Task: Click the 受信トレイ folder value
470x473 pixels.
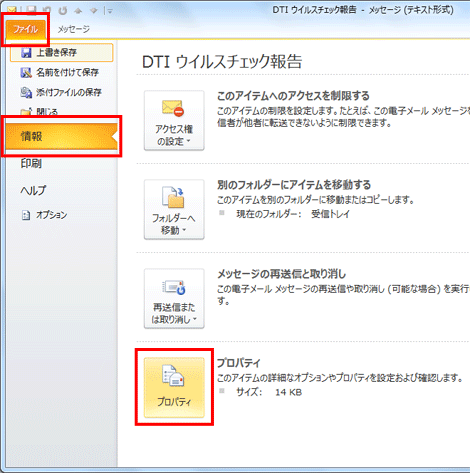Action: [x=330, y=214]
